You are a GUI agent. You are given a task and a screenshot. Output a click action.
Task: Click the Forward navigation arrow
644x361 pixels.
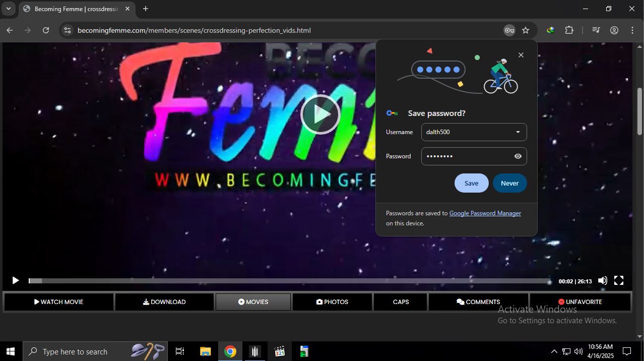pos(28,30)
